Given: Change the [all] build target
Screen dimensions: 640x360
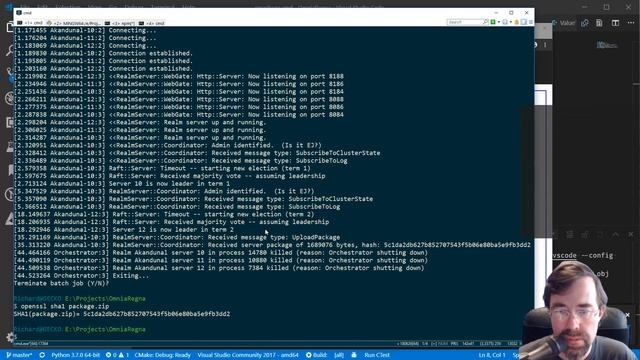Looking at the screenshot, I should 339,355.
